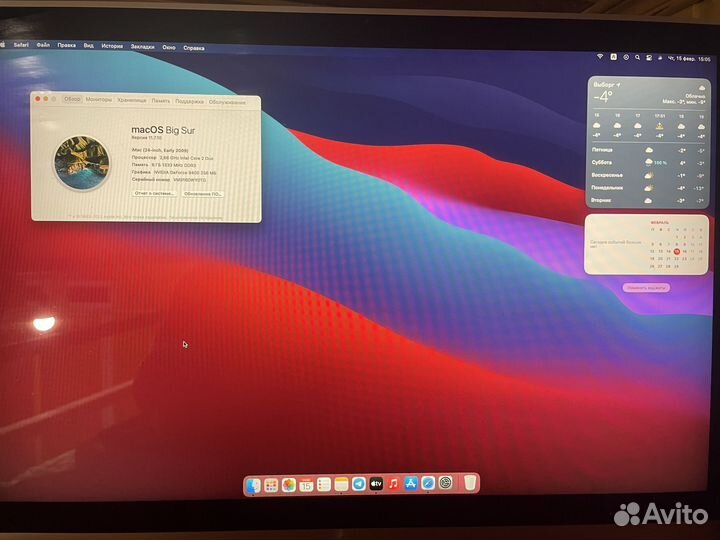Screen dimensions: 720x540
Task: Click Понедельник forecast row in weather widget
Action: click(647, 188)
